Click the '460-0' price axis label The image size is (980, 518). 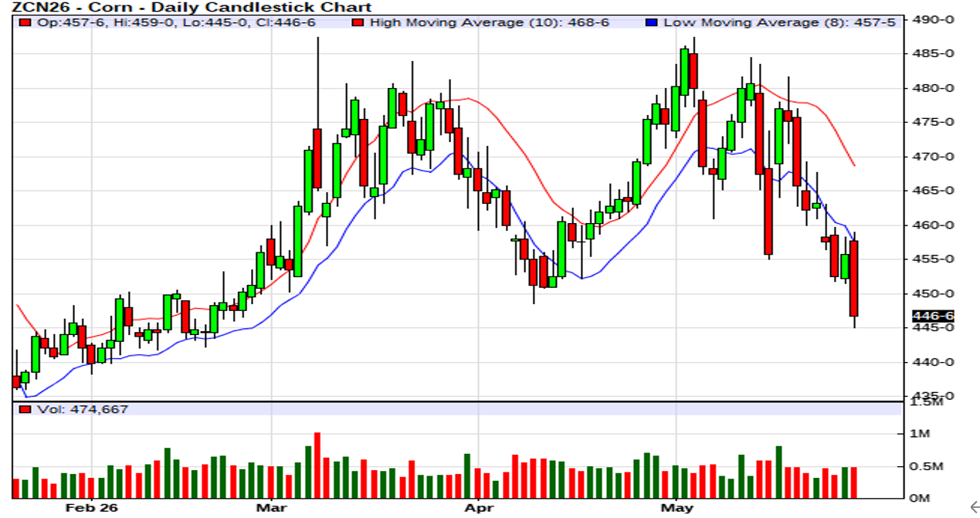(934, 225)
